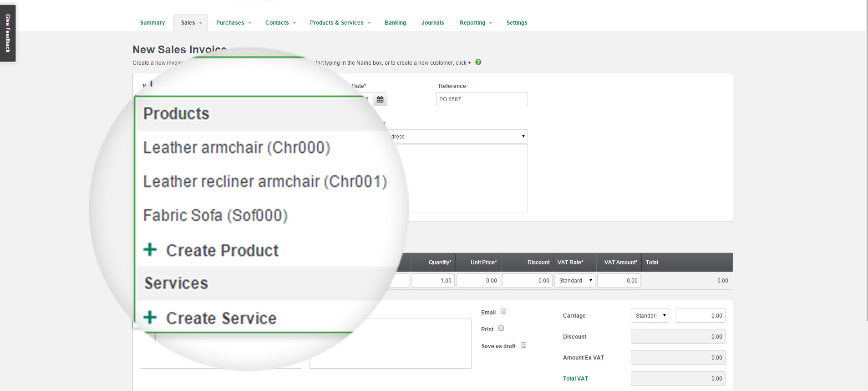
Task: Click the plus icon beside Create Service
Action: [150, 317]
